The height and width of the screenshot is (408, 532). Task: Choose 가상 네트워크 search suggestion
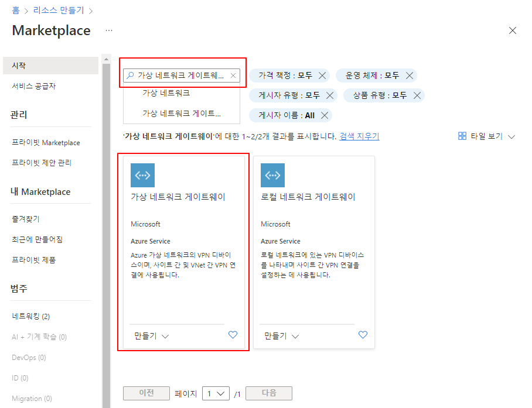click(x=166, y=93)
